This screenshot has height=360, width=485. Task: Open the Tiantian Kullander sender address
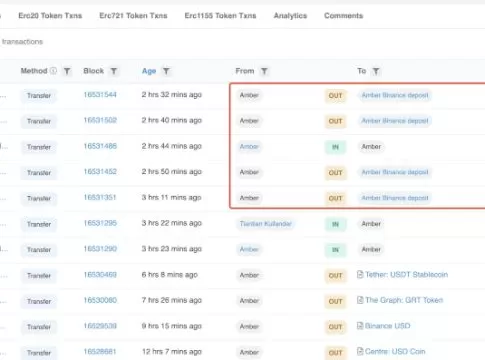(x=266, y=224)
